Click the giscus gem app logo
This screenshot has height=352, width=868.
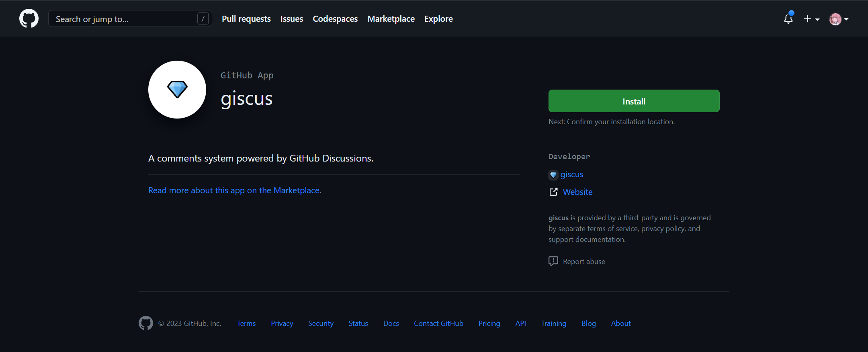click(x=177, y=90)
